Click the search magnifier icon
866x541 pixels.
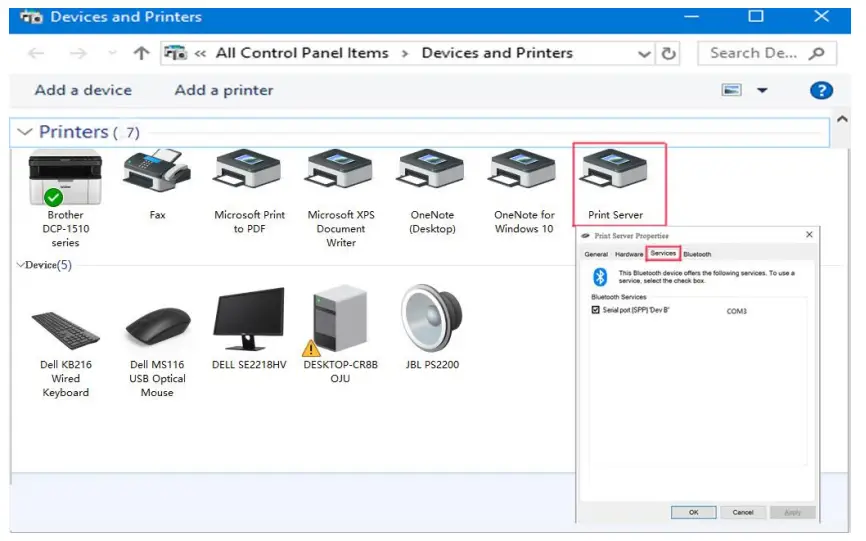816,53
